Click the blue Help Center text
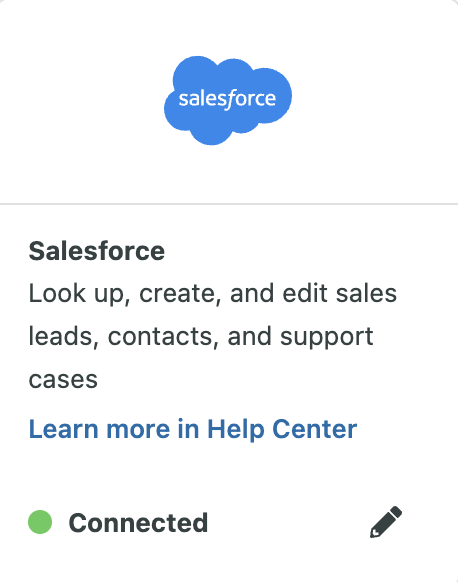The image size is (458, 582). tap(282, 429)
